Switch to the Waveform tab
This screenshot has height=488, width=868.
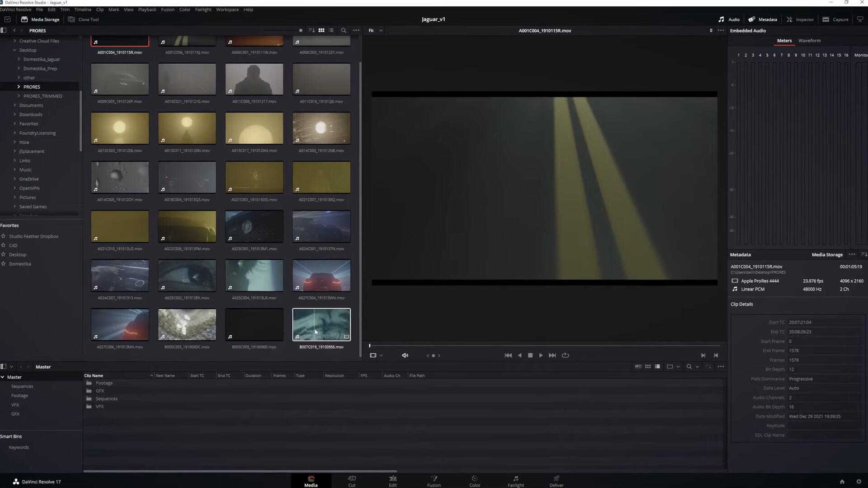(x=809, y=40)
